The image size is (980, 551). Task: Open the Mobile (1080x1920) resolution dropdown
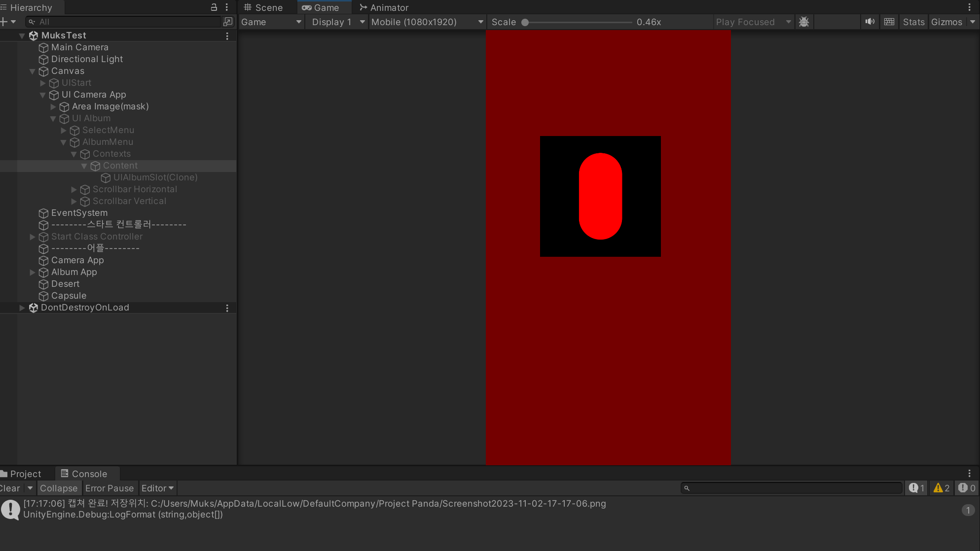tap(427, 22)
